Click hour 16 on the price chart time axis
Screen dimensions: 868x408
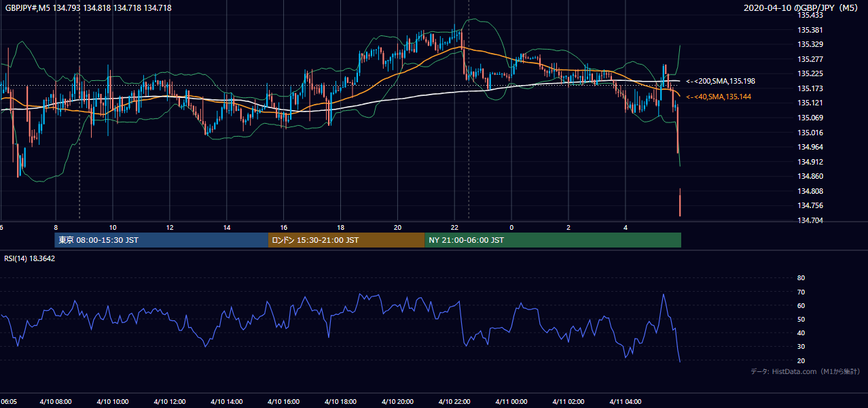click(284, 227)
